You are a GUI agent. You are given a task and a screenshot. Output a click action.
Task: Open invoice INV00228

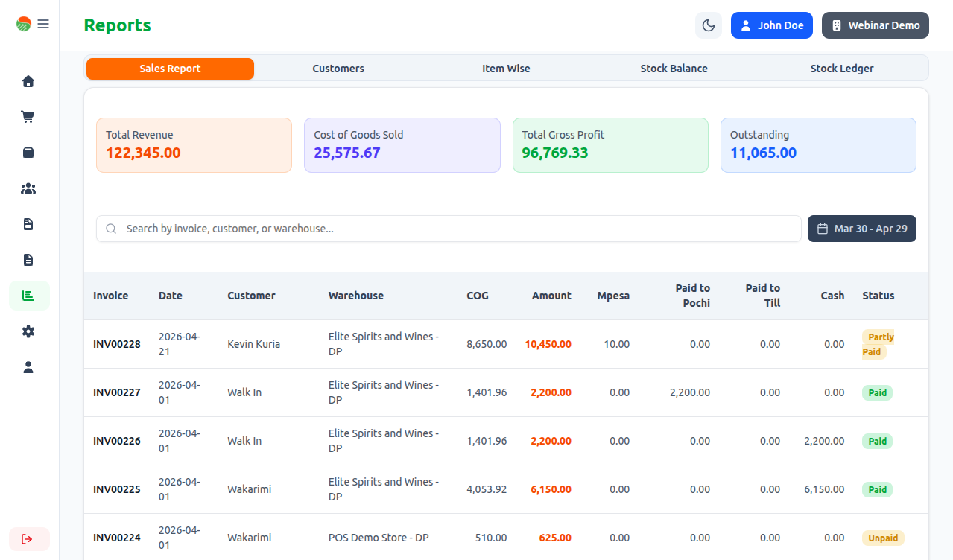click(x=117, y=344)
